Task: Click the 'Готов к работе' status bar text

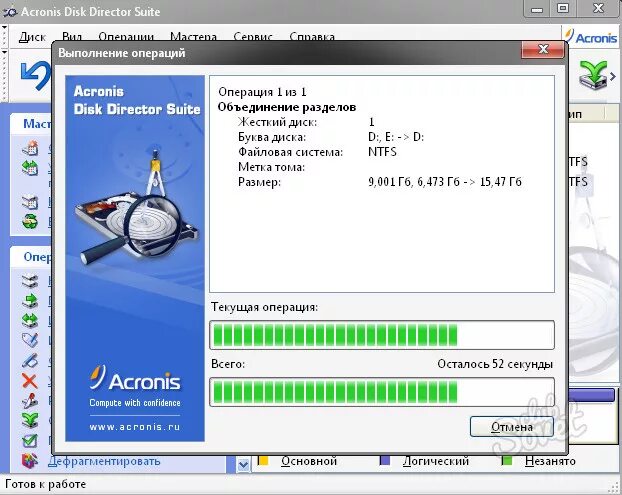Action: pos(45,484)
